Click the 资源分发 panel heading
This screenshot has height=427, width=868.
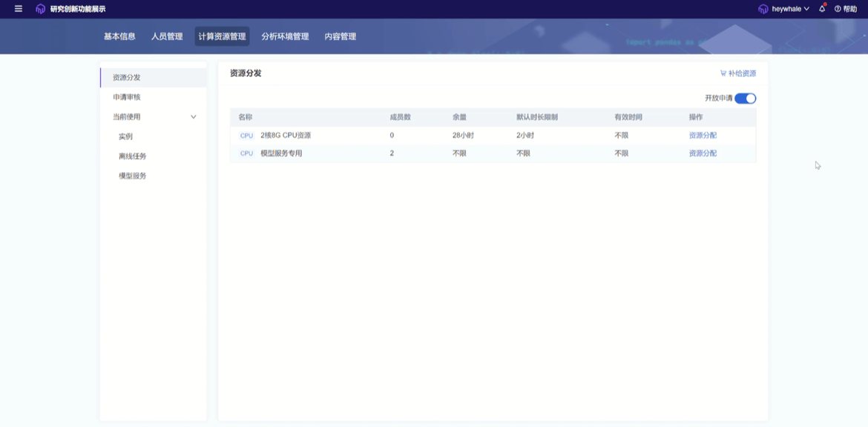[246, 73]
